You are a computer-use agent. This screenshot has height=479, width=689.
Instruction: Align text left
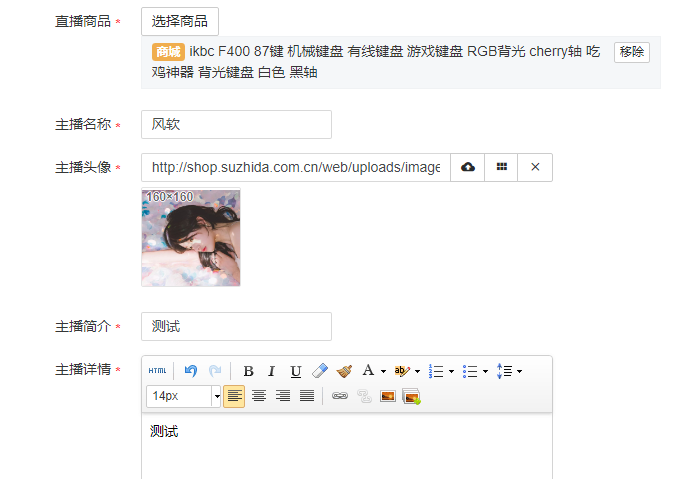(x=234, y=396)
